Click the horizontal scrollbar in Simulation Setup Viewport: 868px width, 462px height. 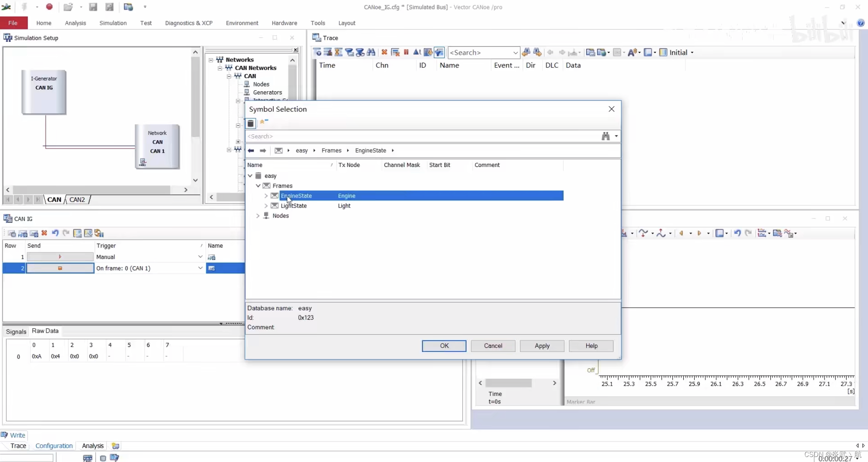point(91,190)
